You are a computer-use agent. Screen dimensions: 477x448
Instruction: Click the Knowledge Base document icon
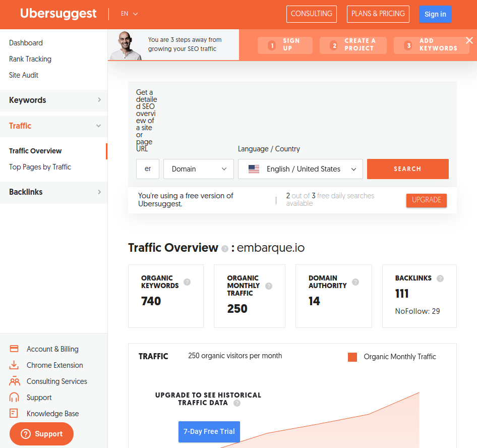(x=14, y=413)
